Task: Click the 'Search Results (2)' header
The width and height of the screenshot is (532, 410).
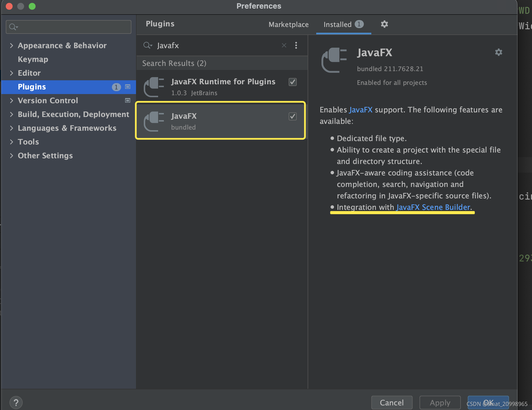Action: (x=174, y=63)
